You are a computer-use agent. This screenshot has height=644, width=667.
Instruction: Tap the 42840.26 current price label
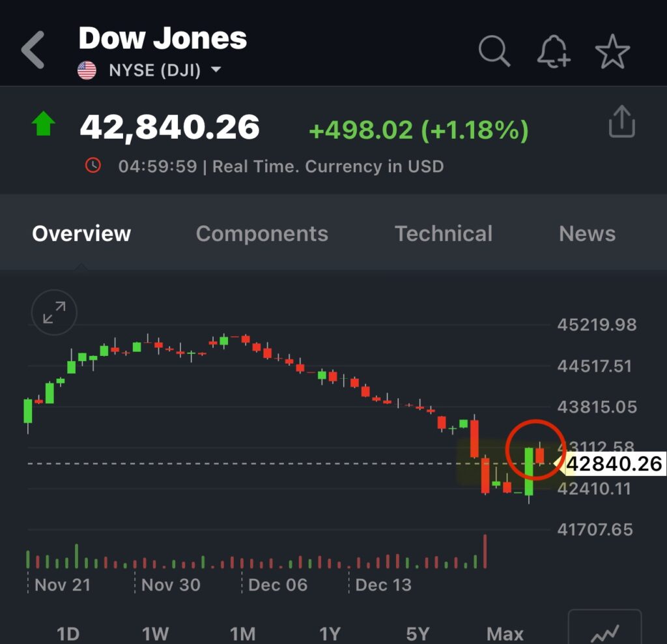tap(614, 464)
